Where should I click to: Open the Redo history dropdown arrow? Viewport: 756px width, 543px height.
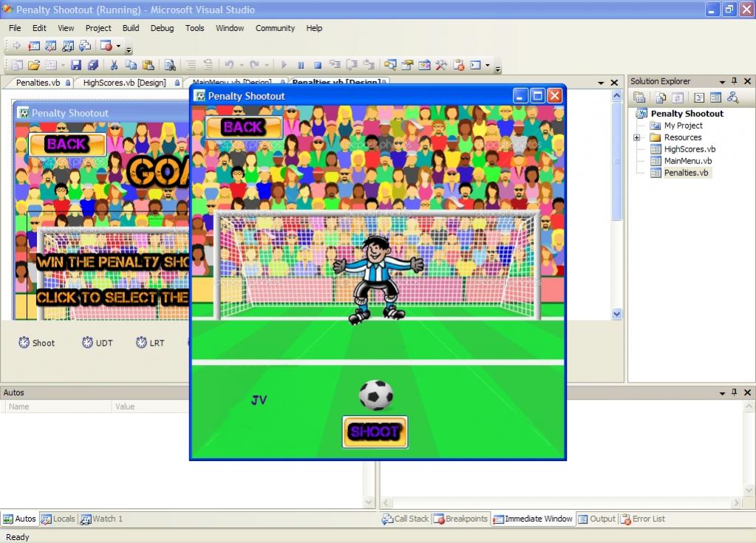point(267,65)
